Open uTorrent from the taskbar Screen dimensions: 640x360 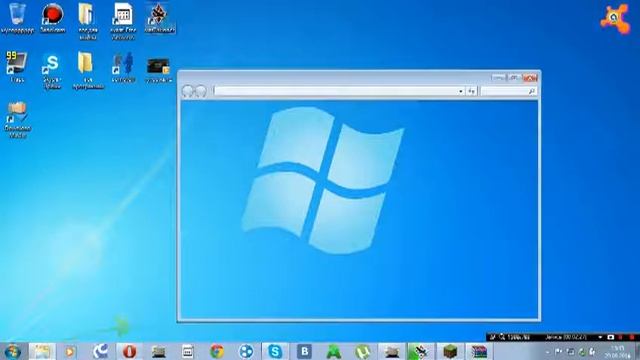[362, 351]
